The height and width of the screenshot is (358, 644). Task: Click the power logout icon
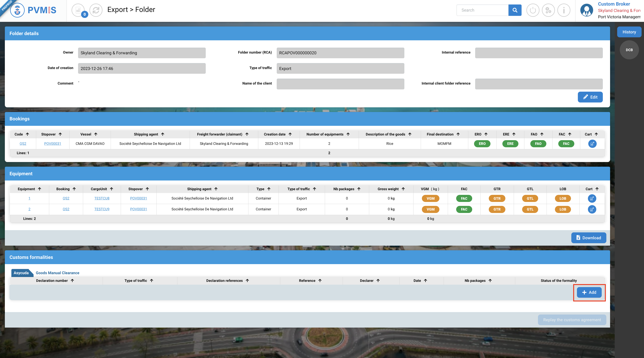coord(533,10)
